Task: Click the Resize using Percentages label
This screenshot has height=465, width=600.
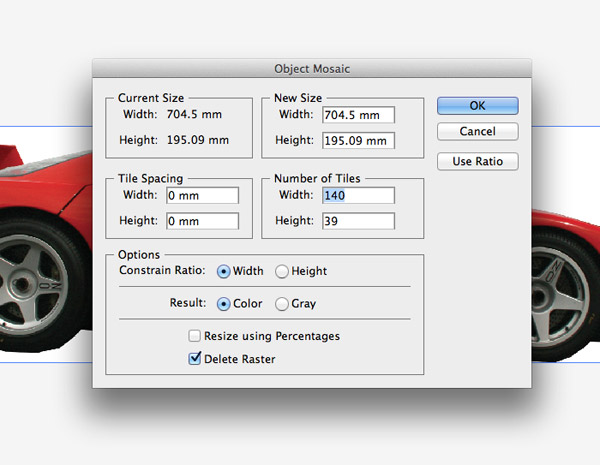Action: tap(272, 336)
